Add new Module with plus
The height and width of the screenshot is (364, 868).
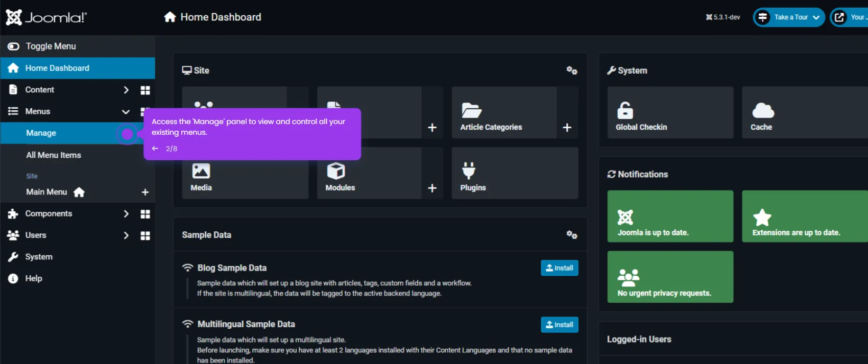(x=432, y=188)
